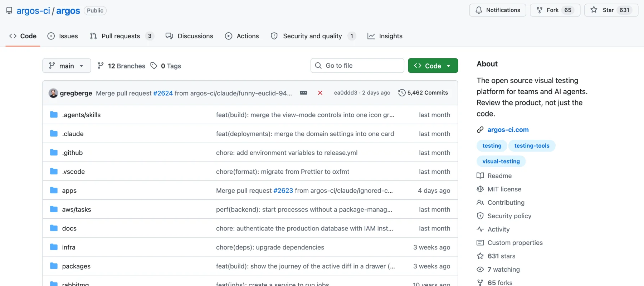View the 0 Tags link
This screenshot has height=286, width=644.
tap(166, 66)
